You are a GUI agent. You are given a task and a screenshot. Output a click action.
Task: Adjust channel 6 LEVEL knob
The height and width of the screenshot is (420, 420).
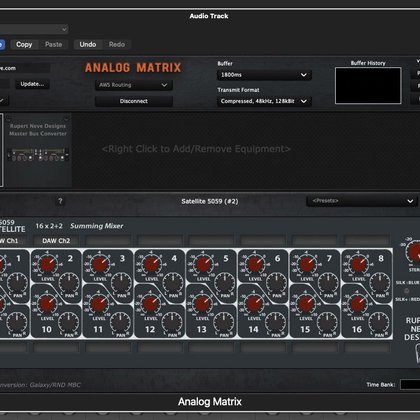tap(256, 264)
